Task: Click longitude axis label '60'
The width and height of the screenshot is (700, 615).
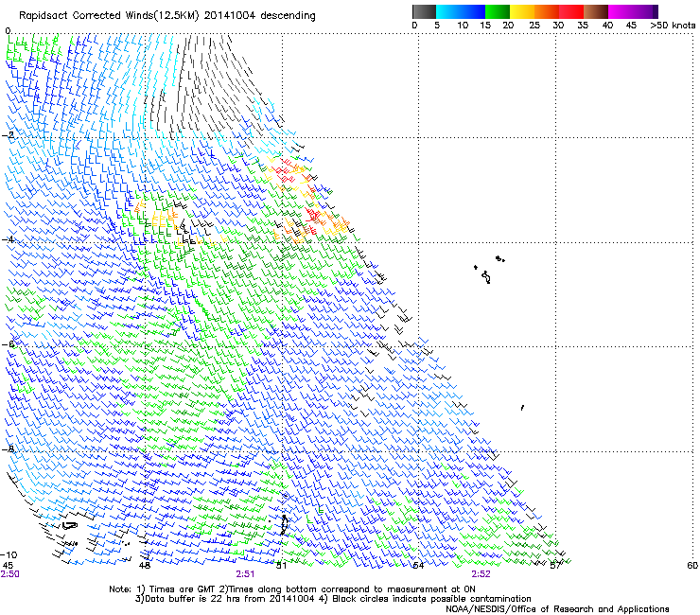Action: (692, 566)
